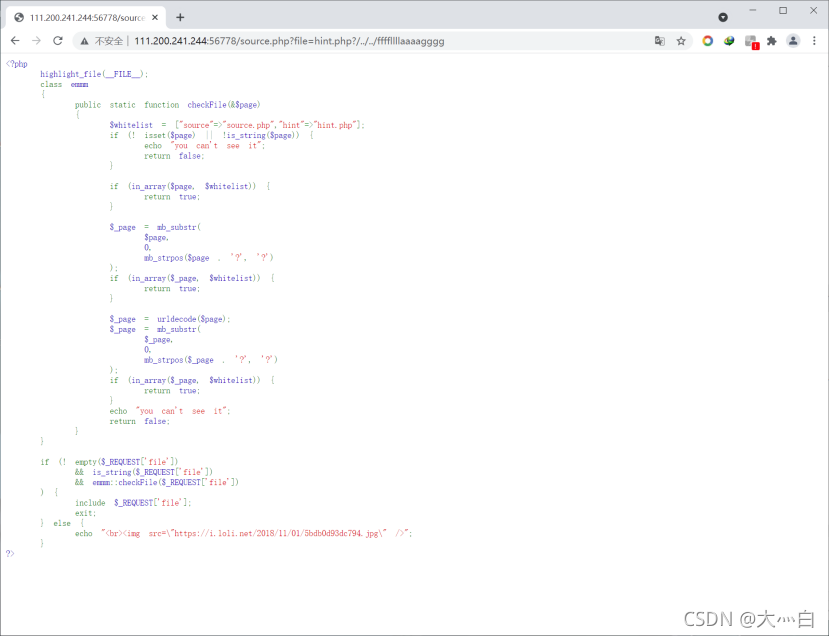Screen dimensions: 829x637
Task: Open the Chrome three-dot menu
Action: click(814, 41)
